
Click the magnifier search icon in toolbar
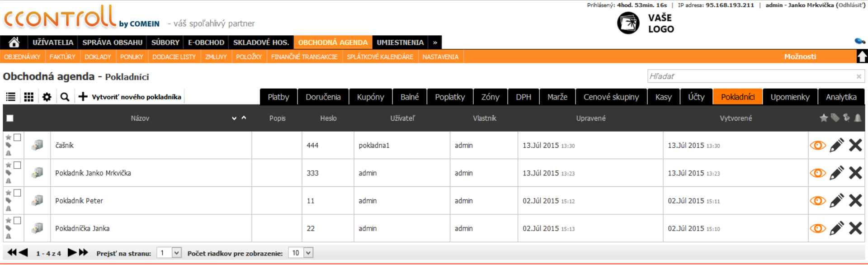(65, 97)
